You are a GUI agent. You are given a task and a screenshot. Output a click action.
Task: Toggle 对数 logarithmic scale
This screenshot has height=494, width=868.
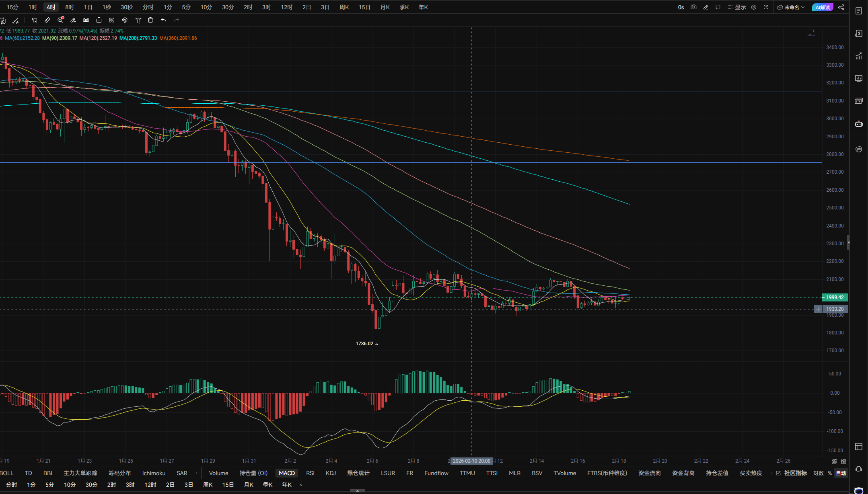coord(818,473)
